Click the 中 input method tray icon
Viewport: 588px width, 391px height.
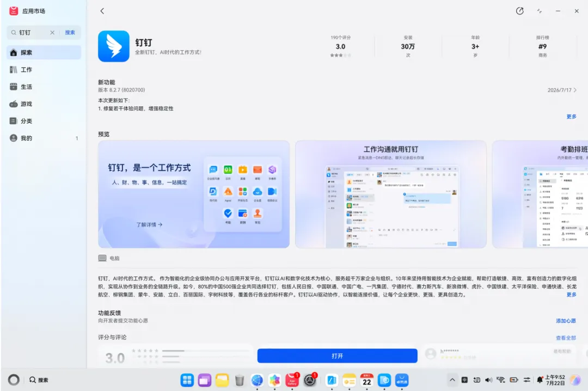tap(464, 380)
